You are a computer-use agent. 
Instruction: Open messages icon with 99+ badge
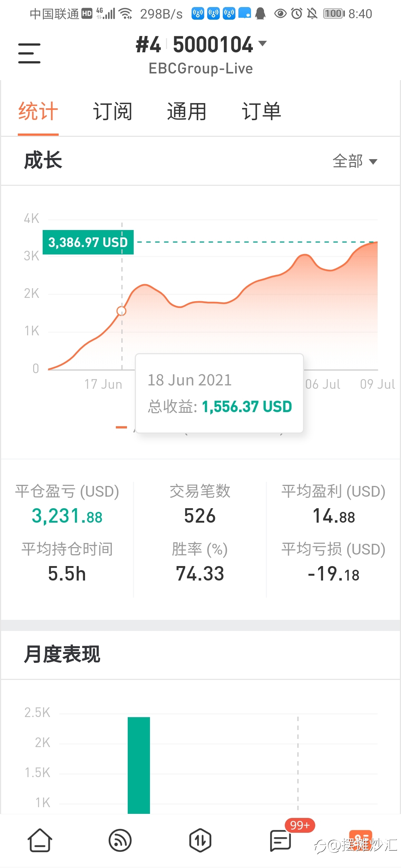[x=280, y=840]
